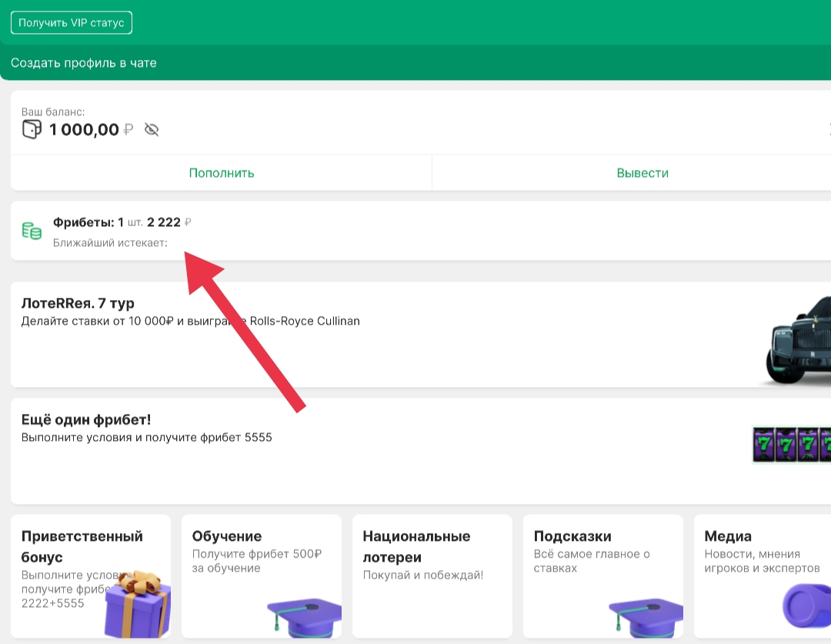Image resolution: width=831 pixels, height=644 pixels.
Task: Hide balance with crossed-eye icon
Action: tap(152, 129)
